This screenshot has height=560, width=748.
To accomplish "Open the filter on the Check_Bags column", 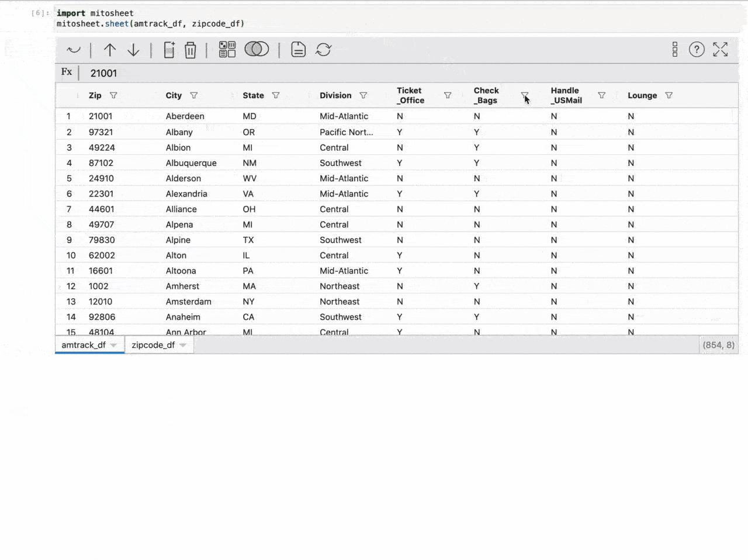I will 524,95.
